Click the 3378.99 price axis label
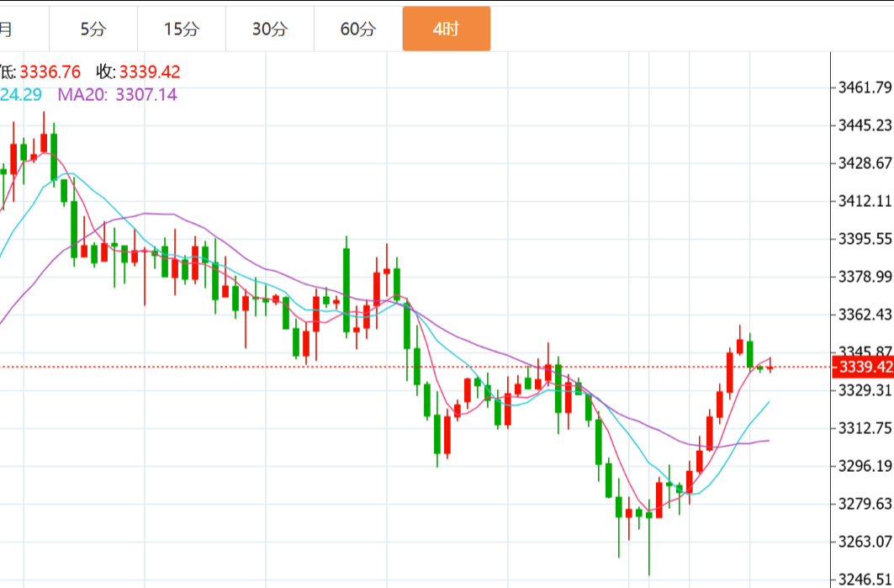This screenshot has width=894, height=588. (865, 277)
